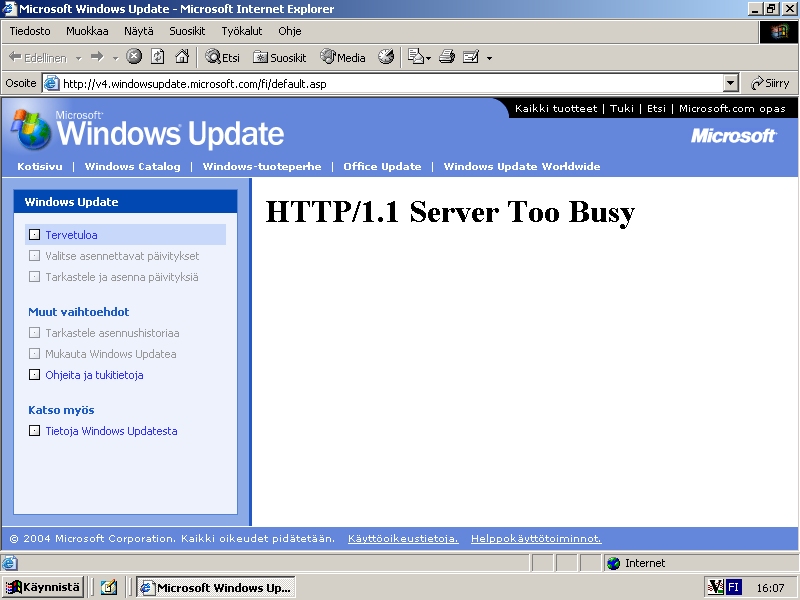Expand the Forward button history arrow
The image size is (800, 600).
(x=115, y=58)
